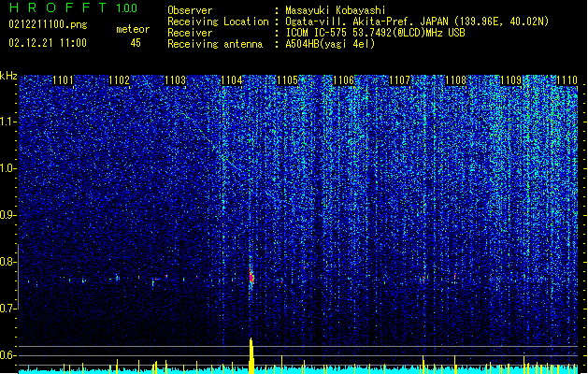
Task: Click the 1105 time marker
Action: [287, 80]
